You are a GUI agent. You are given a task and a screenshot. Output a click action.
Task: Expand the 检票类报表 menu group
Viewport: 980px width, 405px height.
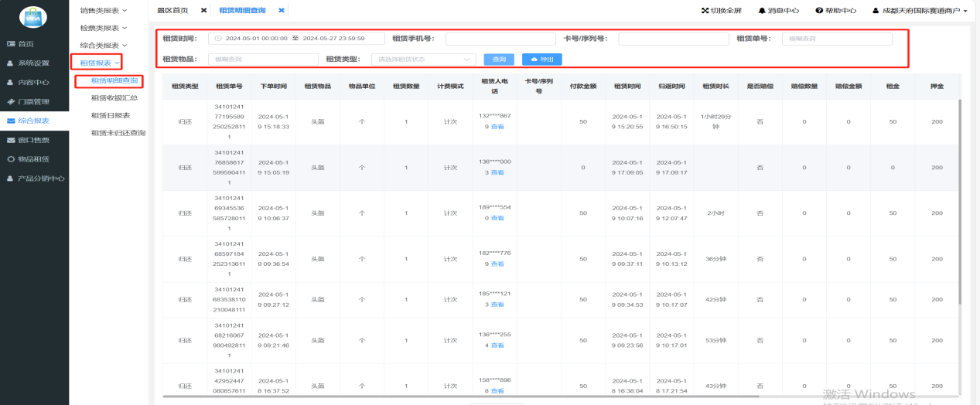tap(104, 28)
